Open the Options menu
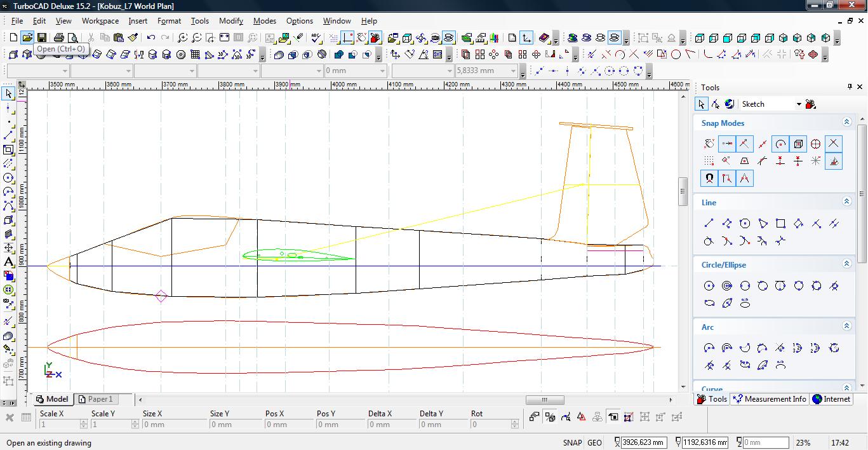868x450 pixels. (x=300, y=21)
